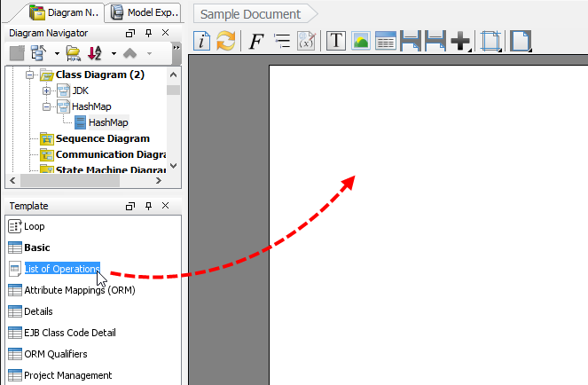
Task: Insert a table using the table icon
Action: 386,41
